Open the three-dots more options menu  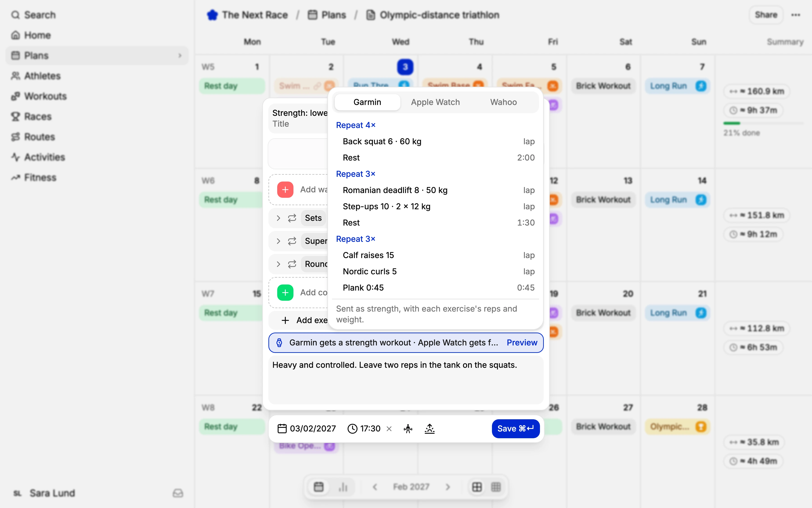point(796,15)
